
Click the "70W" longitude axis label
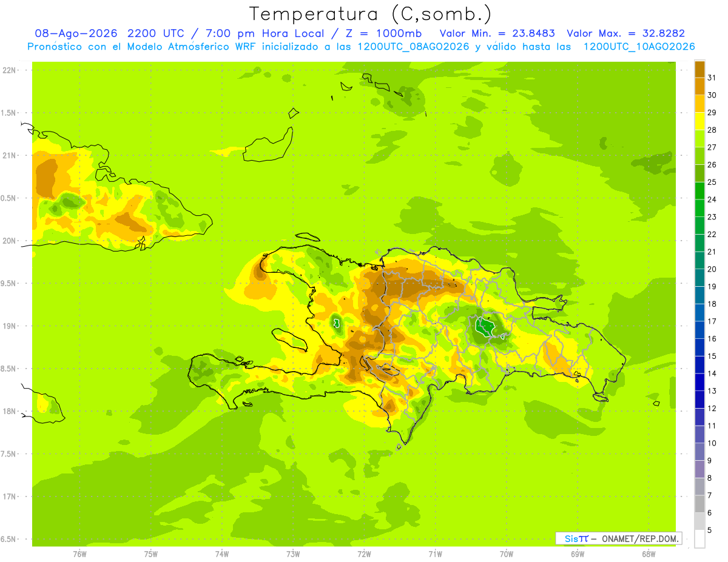507,554
